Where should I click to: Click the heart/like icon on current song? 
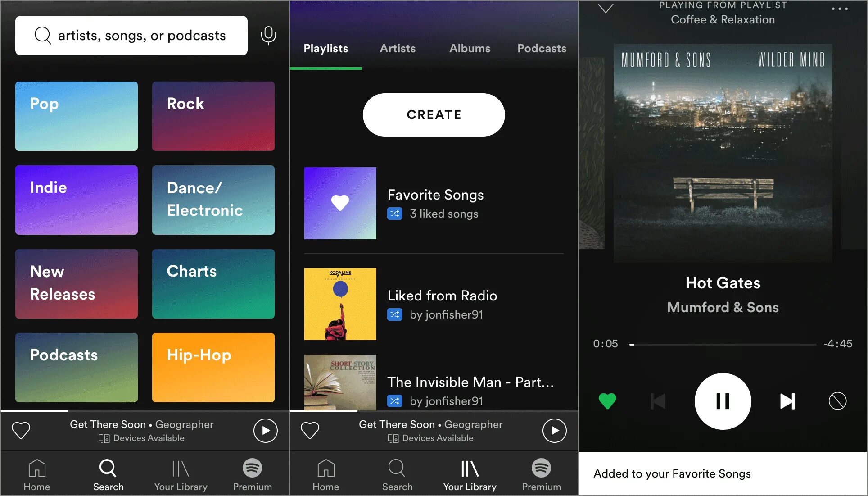(x=607, y=400)
